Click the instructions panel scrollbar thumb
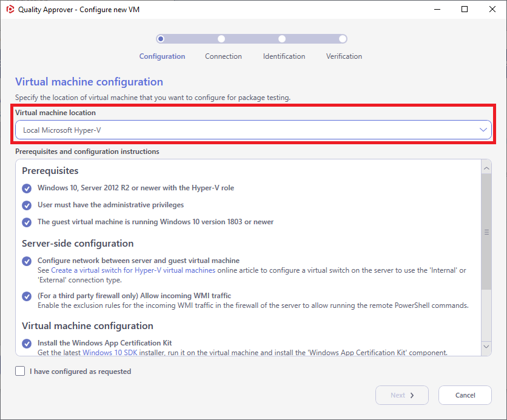 pos(486,232)
